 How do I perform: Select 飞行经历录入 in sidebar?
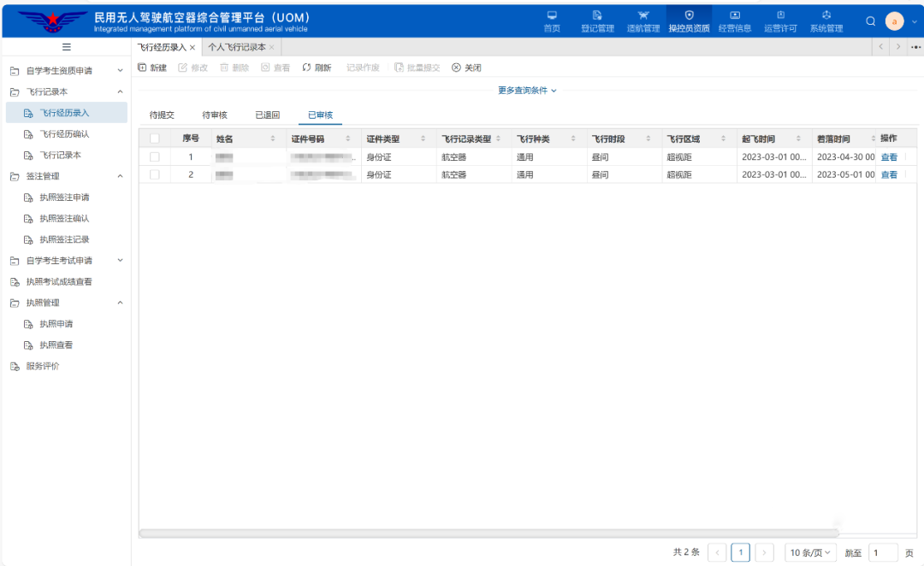pos(67,113)
